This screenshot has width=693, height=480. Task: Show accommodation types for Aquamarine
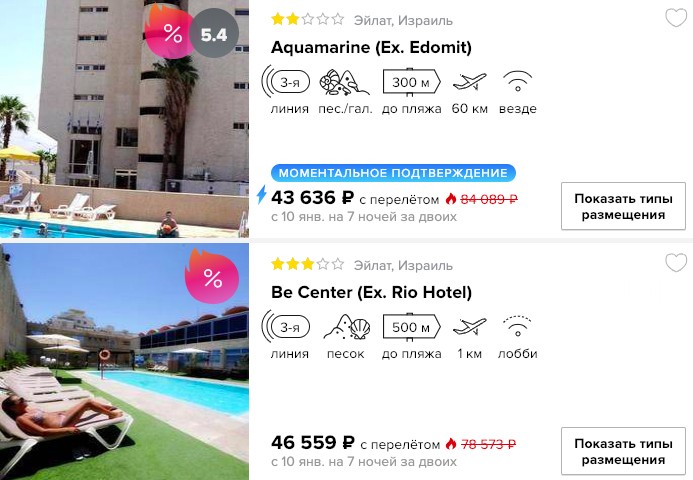click(623, 206)
